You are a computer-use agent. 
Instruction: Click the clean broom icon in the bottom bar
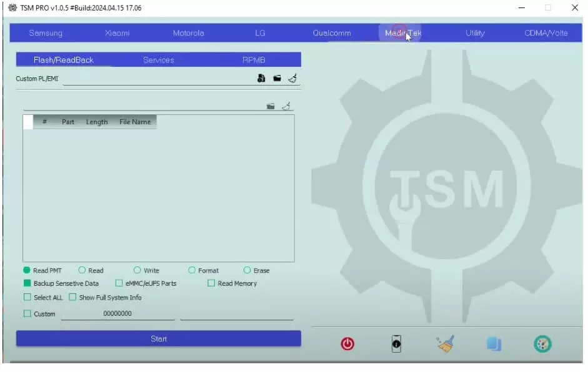click(x=445, y=343)
